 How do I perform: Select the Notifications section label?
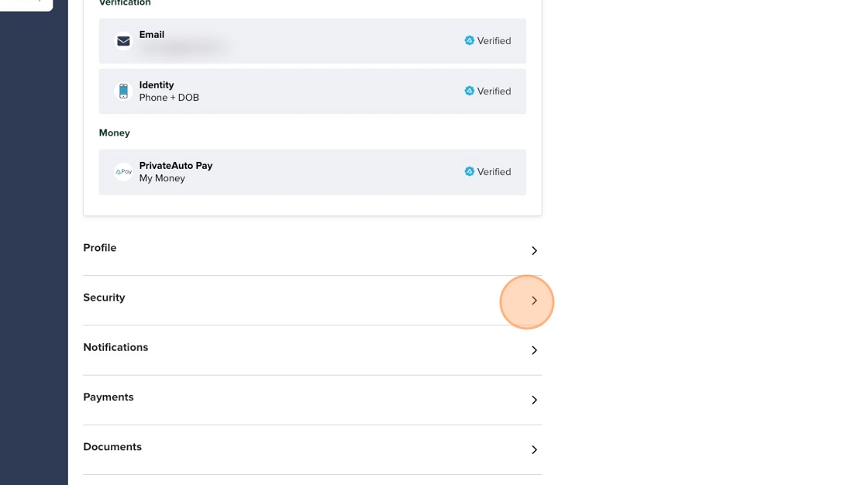(x=115, y=347)
